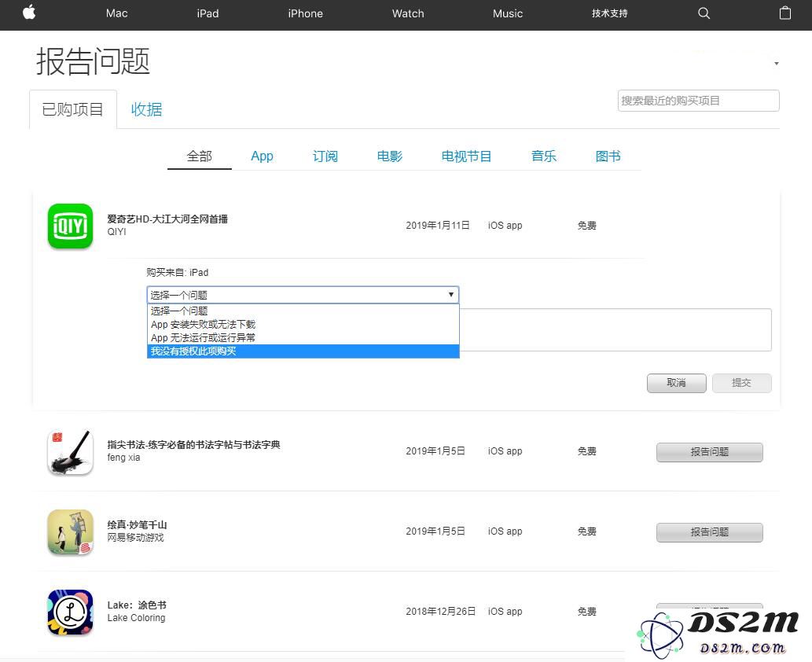Screen dimensions: 812x662
Task: Choose App 无法运行或运行异常 option
Action: pos(303,338)
